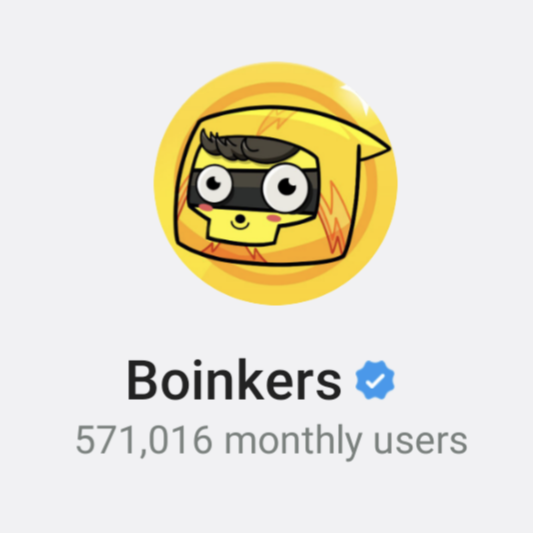This screenshot has height=533, width=533.
Task: Tap the orange lightning streaks on hood
Action: (335, 218)
